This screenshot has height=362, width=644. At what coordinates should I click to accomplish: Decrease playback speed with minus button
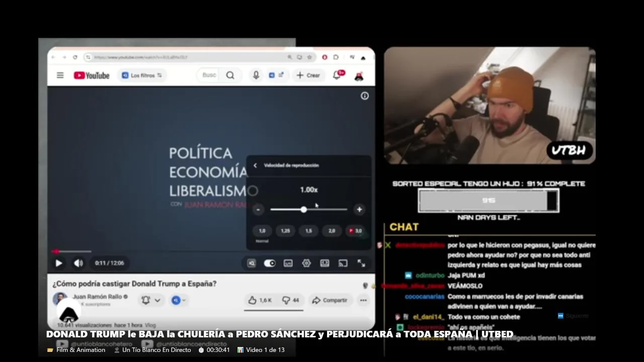point(258,210)
